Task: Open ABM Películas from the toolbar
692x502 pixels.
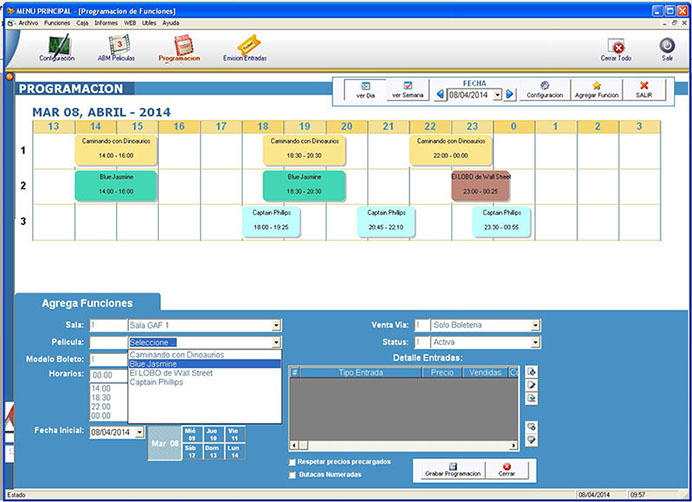Action: (117, 47)
